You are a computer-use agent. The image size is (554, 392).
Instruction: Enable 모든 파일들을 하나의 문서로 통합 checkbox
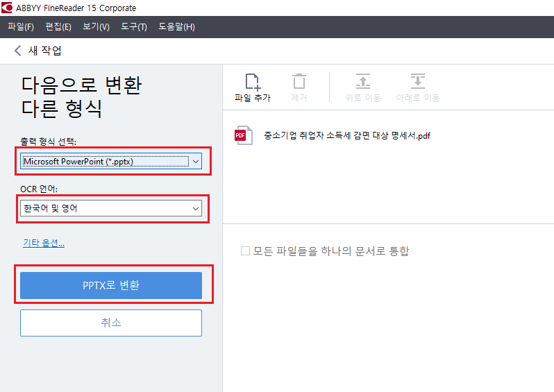click(245, 250)
